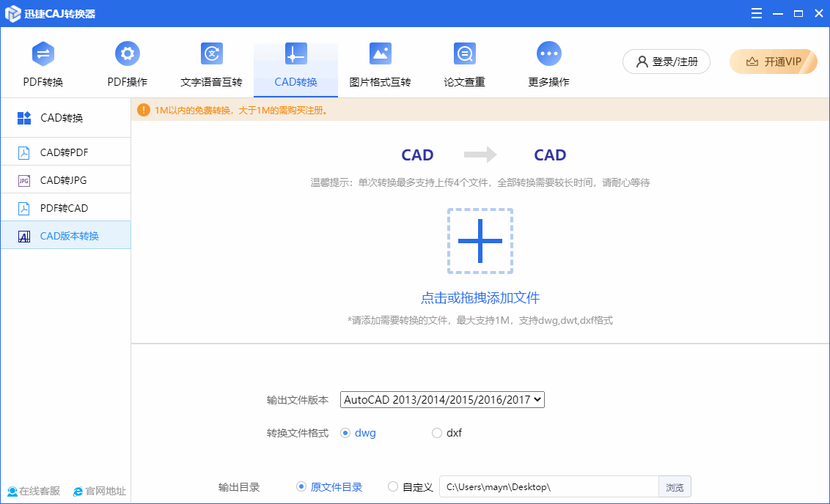Click the CAD转换 sidebar heading text
830x504 pixels.
(62, 118)
